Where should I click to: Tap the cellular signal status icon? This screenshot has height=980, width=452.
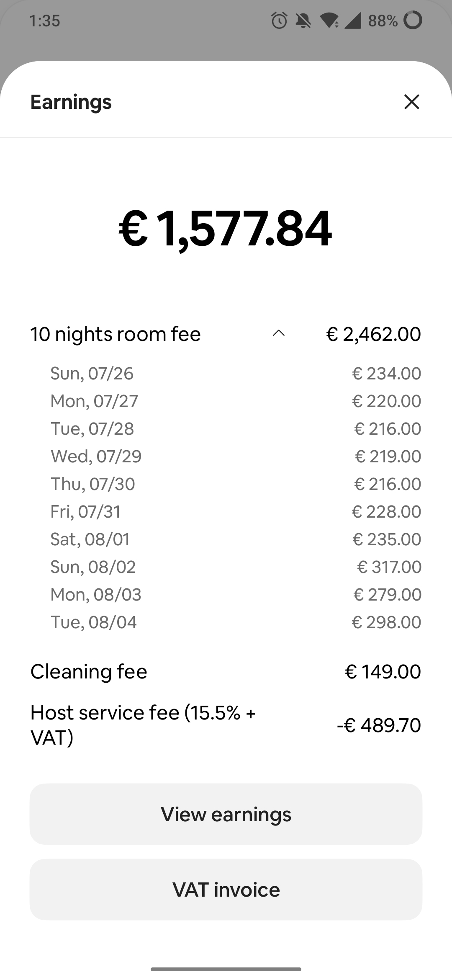point(353,20)
